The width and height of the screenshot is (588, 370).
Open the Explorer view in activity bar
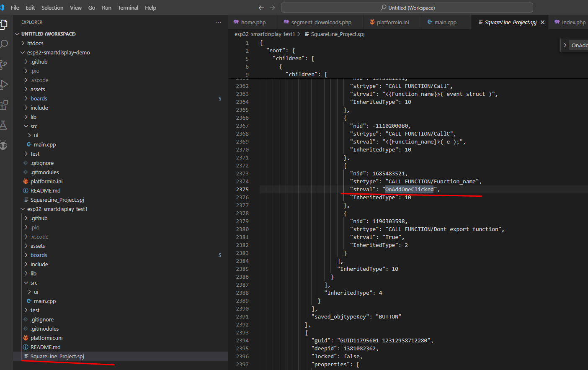click(x=3, y=25)
